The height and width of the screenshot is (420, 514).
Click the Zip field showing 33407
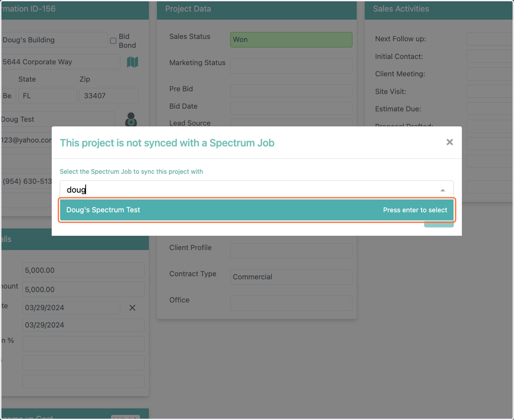[x=109, y=96]
